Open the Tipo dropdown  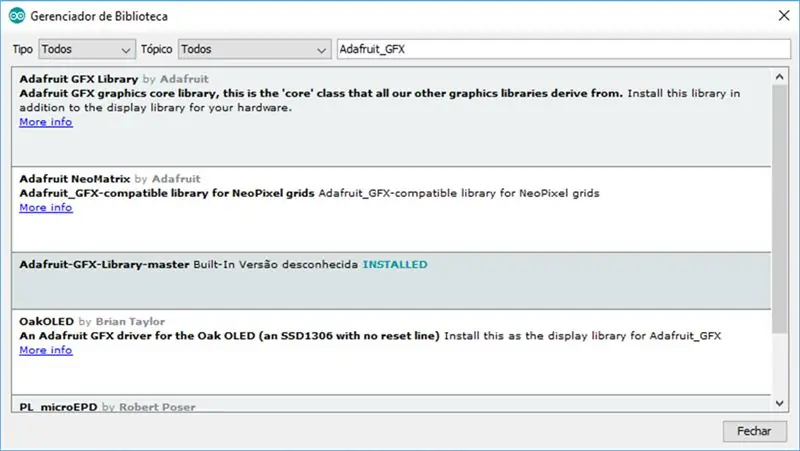point(87,49)
